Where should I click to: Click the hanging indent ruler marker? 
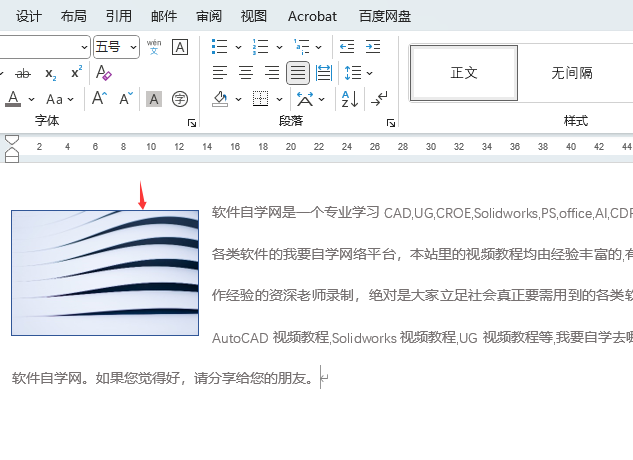coord(12,153)
